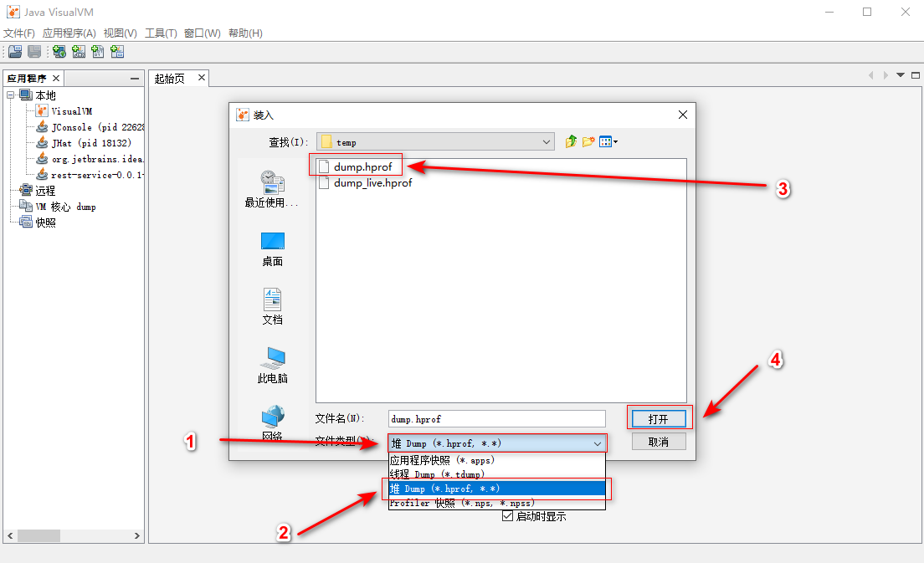This screenshot has width=924, height=563.
Task: Click the dump.hprof file icon
Action: (324, 166)
